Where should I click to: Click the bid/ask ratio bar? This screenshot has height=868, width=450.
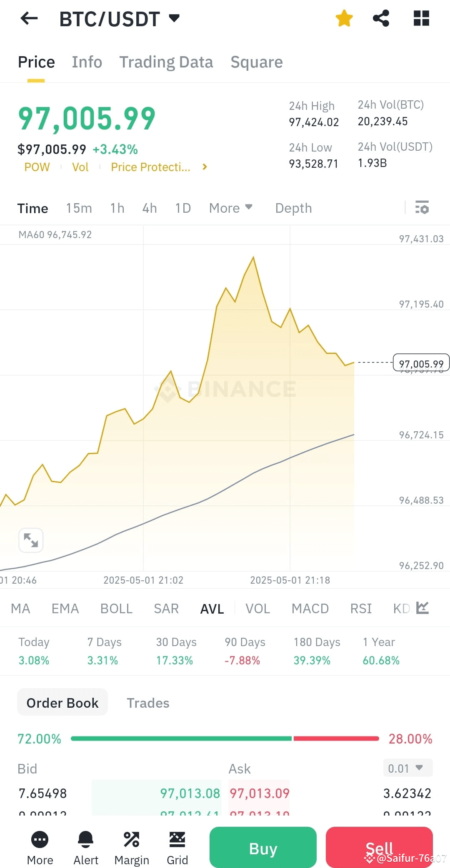(225, 739)
